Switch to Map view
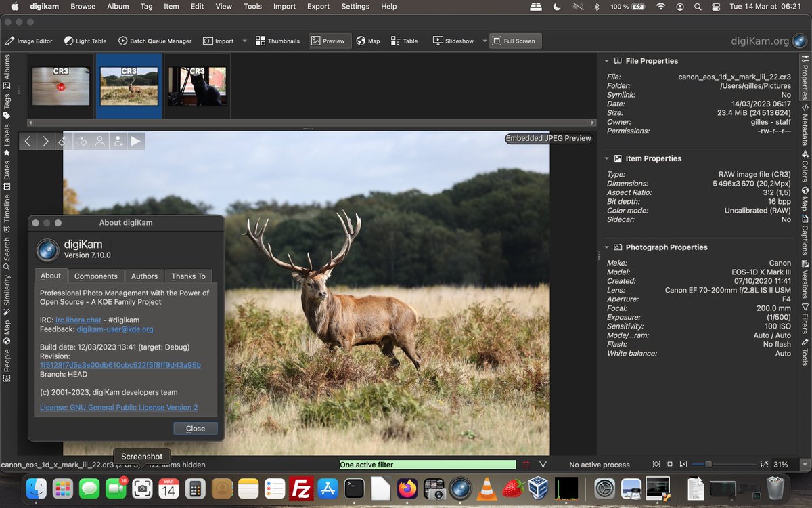 (368, 41)
